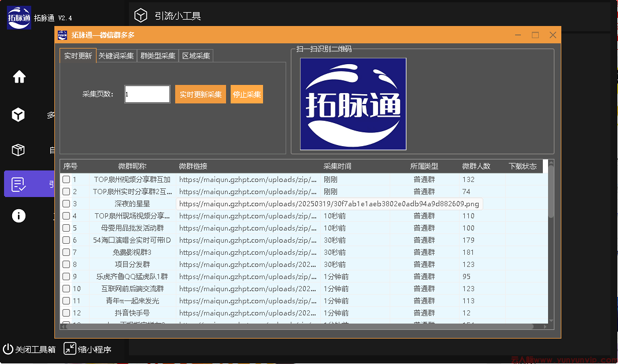Click the 深夜的星星 group name cell
Screen dimensions: 618x364
tap(132, 203)
